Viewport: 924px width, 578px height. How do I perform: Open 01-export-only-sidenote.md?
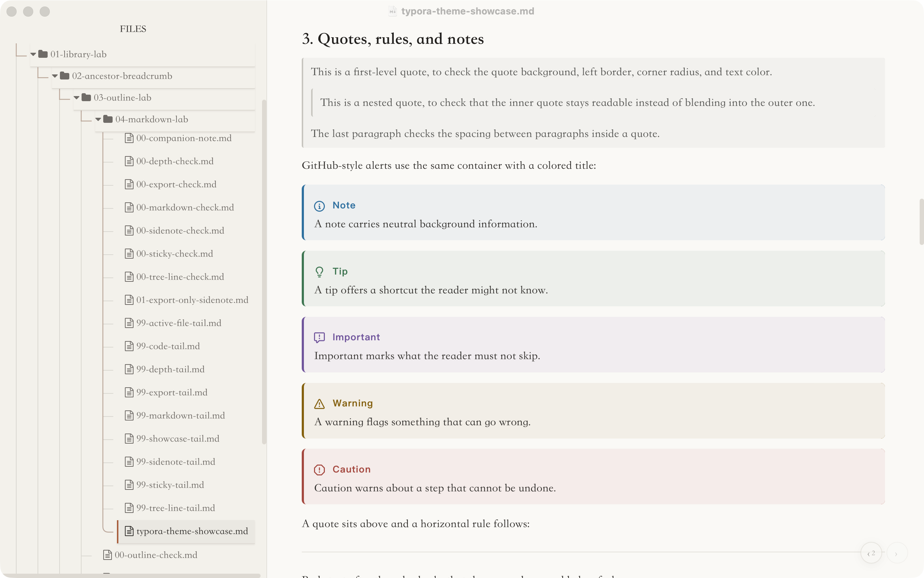point(192,300)
